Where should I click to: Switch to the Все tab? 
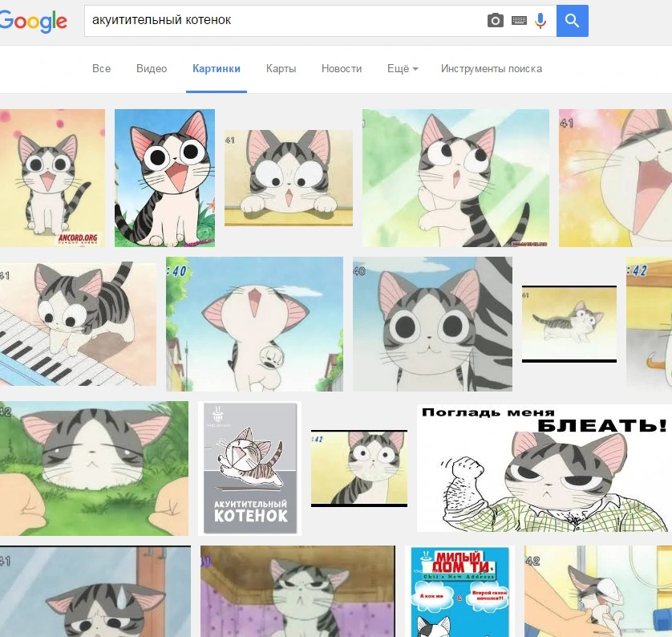click(102, 68)
